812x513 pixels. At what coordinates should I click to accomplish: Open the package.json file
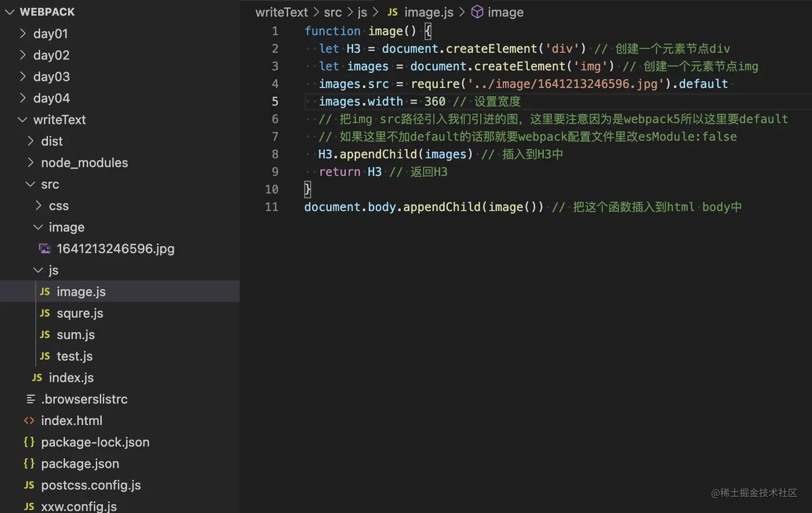click(x=80, y=463)
